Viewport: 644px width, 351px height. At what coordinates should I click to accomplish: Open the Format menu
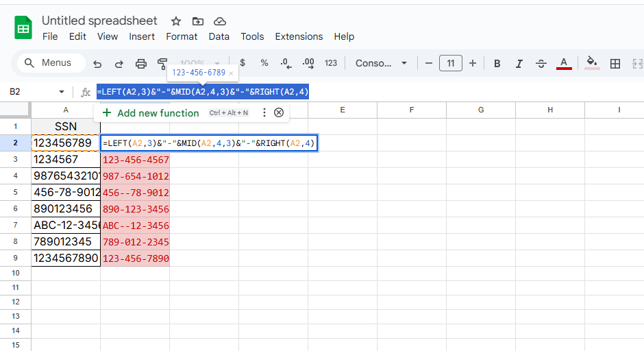(182, 36)
